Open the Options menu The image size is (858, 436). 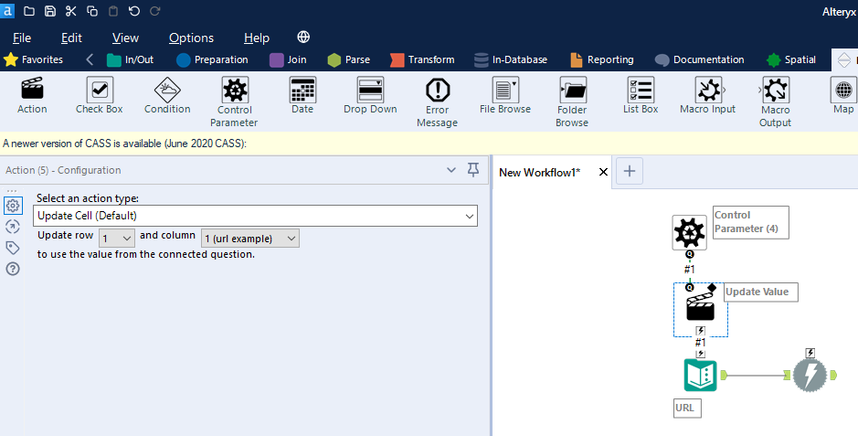191,38
